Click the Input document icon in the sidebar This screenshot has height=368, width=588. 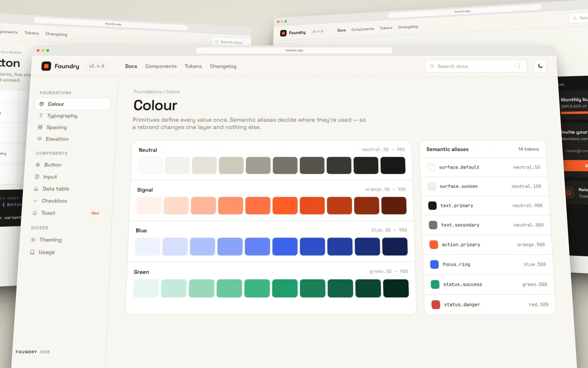(x=37, y=177)
